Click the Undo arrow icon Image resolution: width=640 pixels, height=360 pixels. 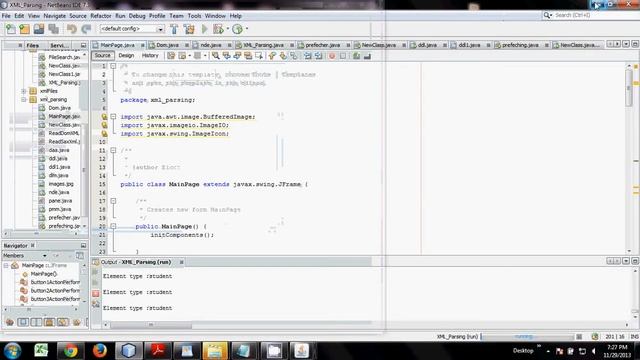tap(72, 29)
